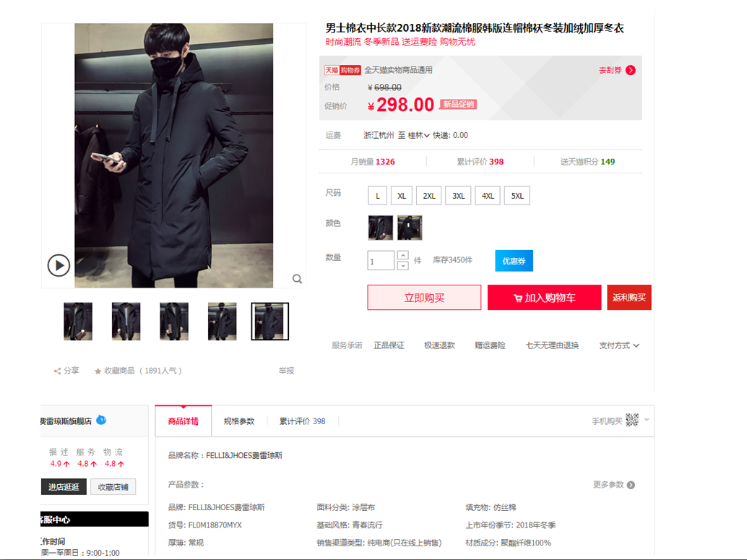This screenshot has height=560, width=747.
Task: Click the red arrow icon beside 去刮券
Action: (631, 70)
